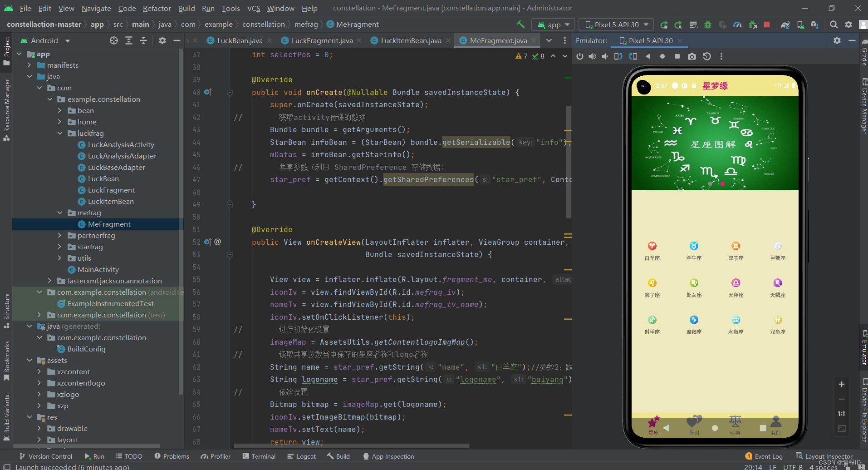The width and height of the screenshot is (868, 470).
Task: Click the emulator Back triangle icon
Action: tap(648, 56)
